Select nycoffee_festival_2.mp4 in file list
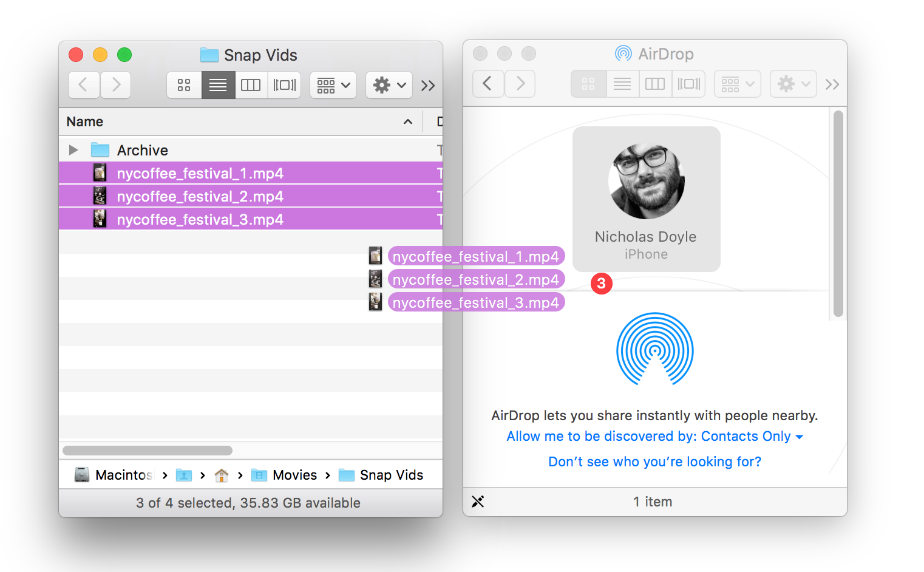 [x=251, y=196]
